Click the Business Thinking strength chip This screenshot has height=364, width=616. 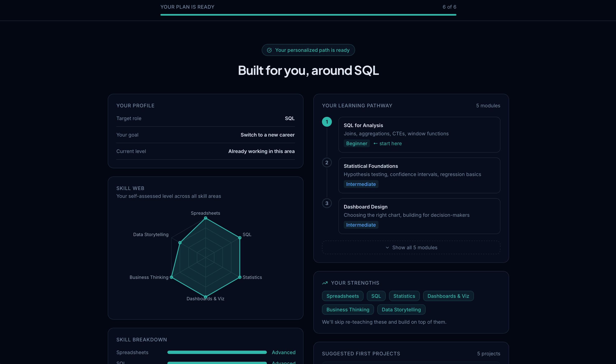click(x=348, y=310)
